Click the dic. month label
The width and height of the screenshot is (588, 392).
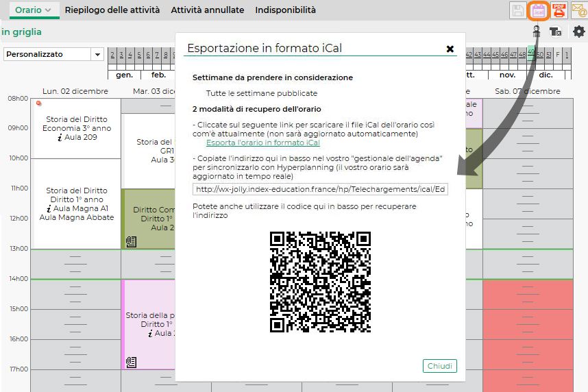point(546,75)
